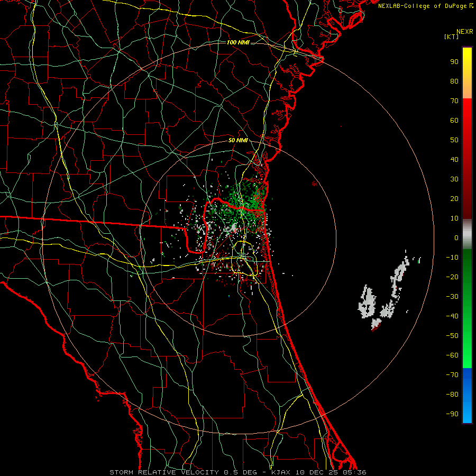Click the -90 value on the velocity scale
The width and height of the screenshot is (476, 476).
pos(452,414)
